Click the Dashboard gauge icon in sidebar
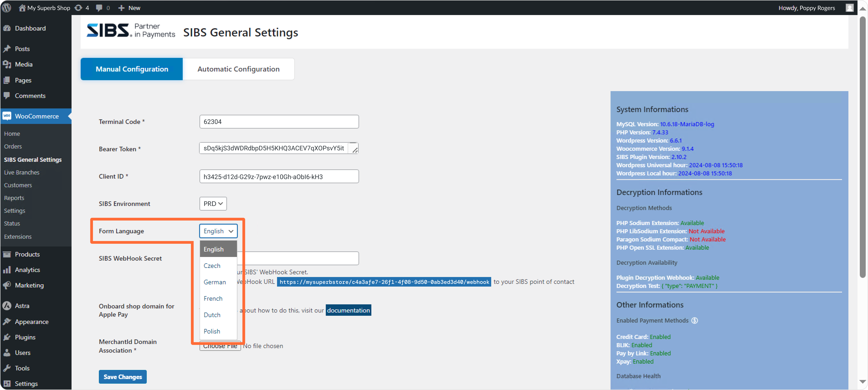This screenshot has width=868, height=390. [7, 28]
